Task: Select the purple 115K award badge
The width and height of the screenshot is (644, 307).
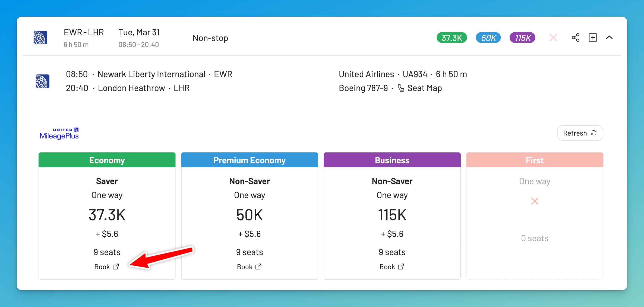Action: click(522, 38)
